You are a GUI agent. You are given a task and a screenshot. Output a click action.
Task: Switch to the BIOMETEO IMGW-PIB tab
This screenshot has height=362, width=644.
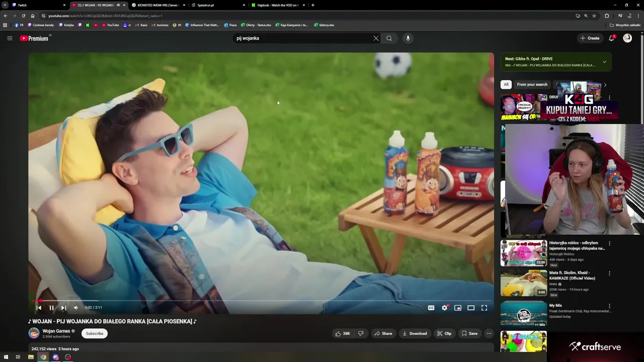coord(159,5)
